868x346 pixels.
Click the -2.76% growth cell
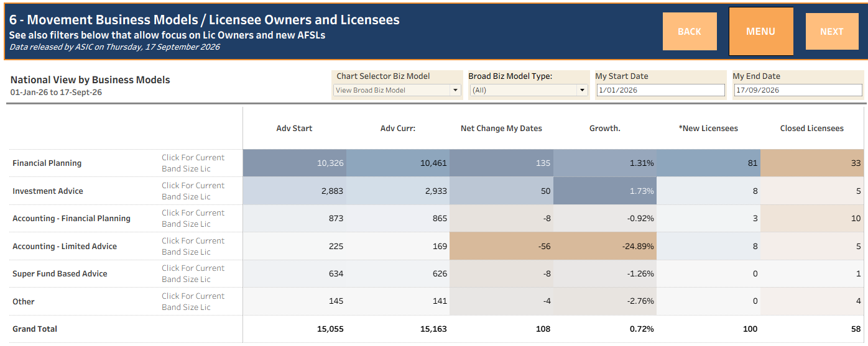(605, 301)
